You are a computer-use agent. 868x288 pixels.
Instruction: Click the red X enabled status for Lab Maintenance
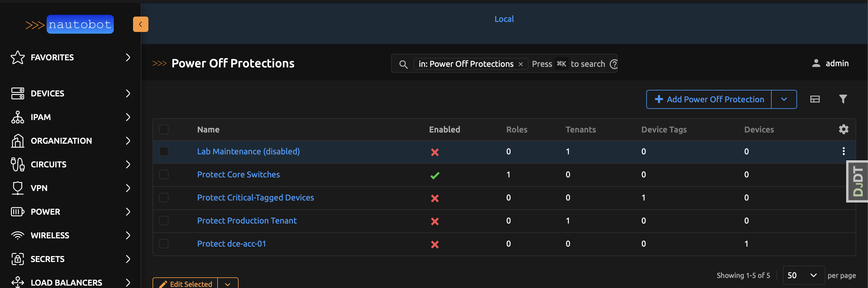pos(435,152)
